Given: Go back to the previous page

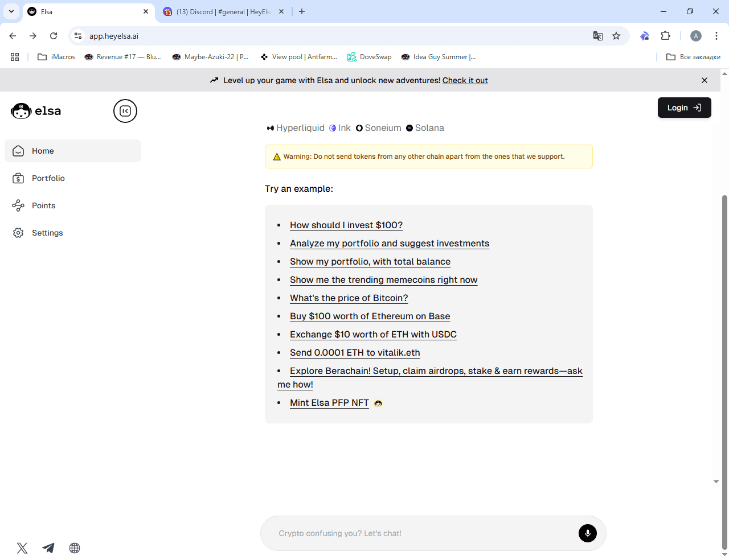Looking at the screenshot, I should click(13, 36).
